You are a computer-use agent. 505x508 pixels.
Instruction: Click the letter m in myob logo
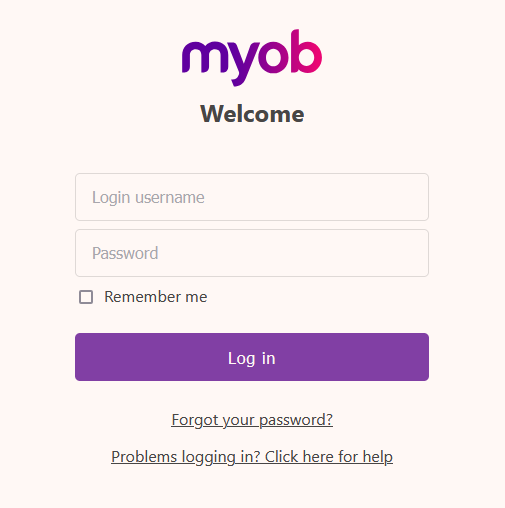pyautogui.click(x=202, y=57)
